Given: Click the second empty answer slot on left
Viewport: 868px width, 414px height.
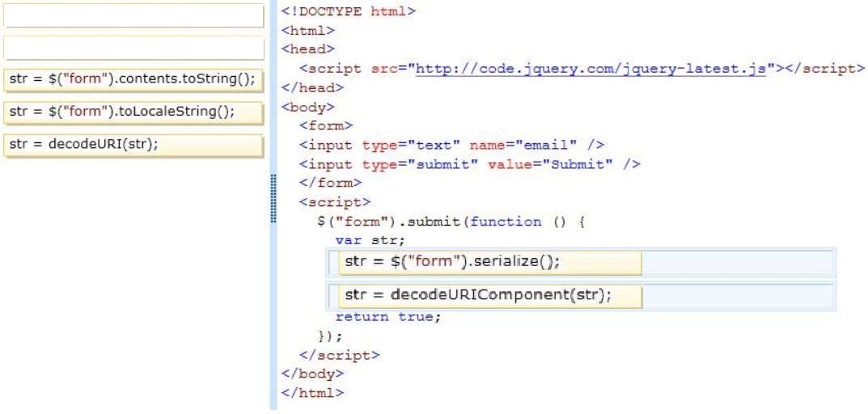Looking at the screenshot, I should coord(134,48).
